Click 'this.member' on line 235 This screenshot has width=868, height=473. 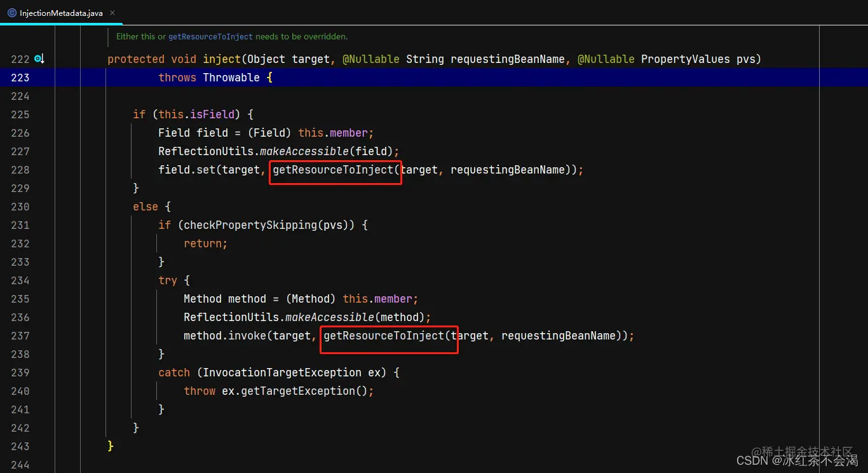point(377,299)
